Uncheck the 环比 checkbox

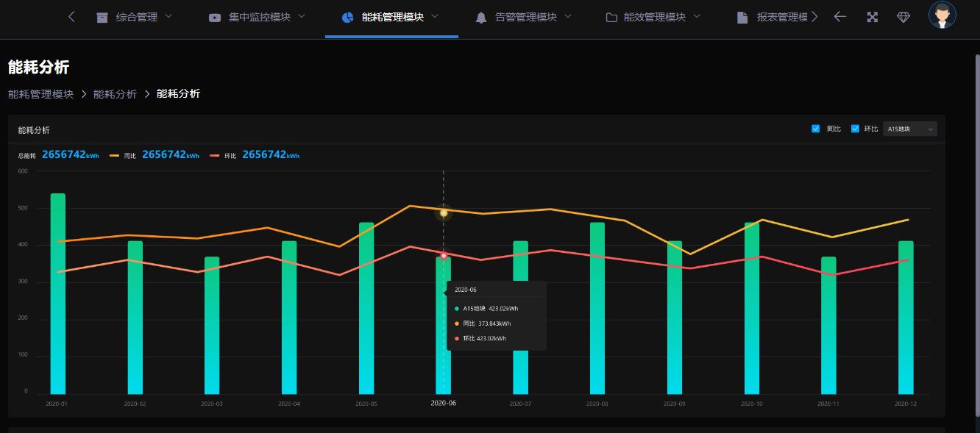tap(855, 129)
